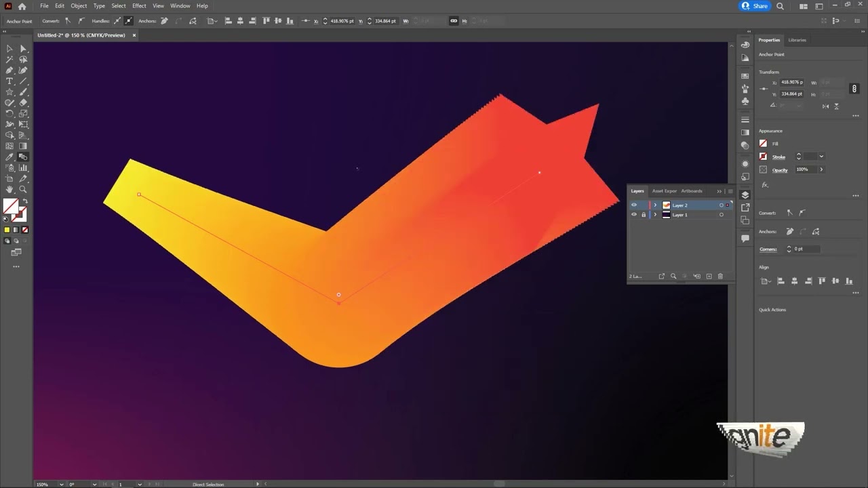Open the stroke weight dropdown in Properties
Screen dimensions: 868x488
click(821, 157)
